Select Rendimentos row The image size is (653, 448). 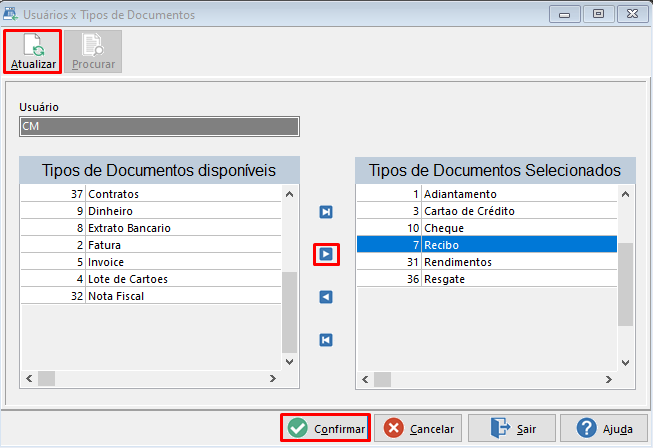click(x=487, y=262)
